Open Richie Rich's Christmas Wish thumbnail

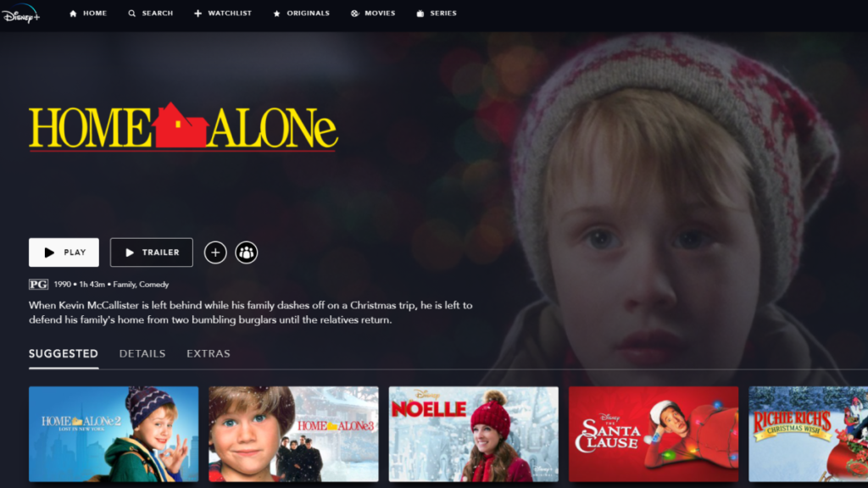(808, 435)
